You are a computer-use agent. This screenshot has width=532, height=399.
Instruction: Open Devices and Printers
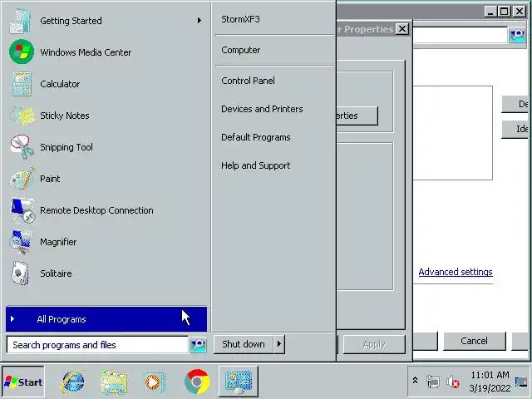click(262, 109)
